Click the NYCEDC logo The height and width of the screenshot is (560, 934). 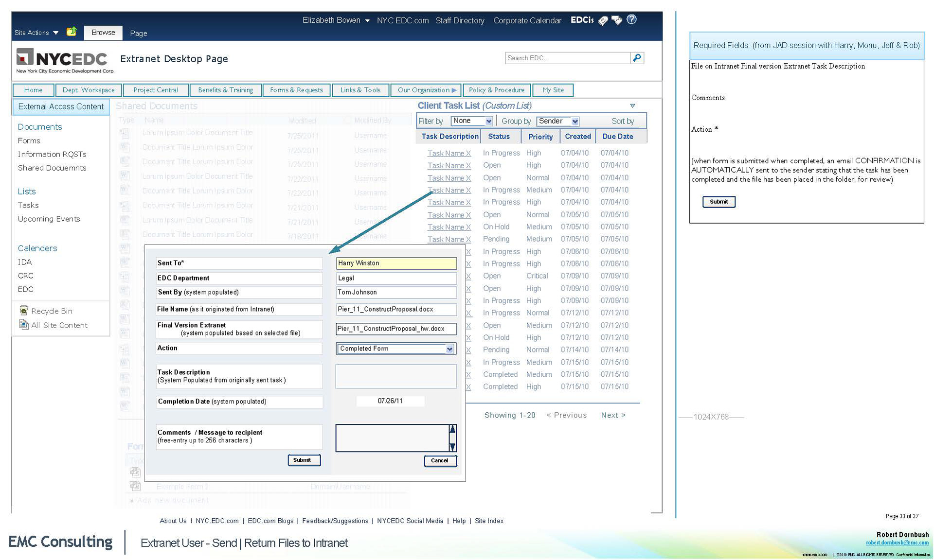pyautogui.click(x=65, y=60)
